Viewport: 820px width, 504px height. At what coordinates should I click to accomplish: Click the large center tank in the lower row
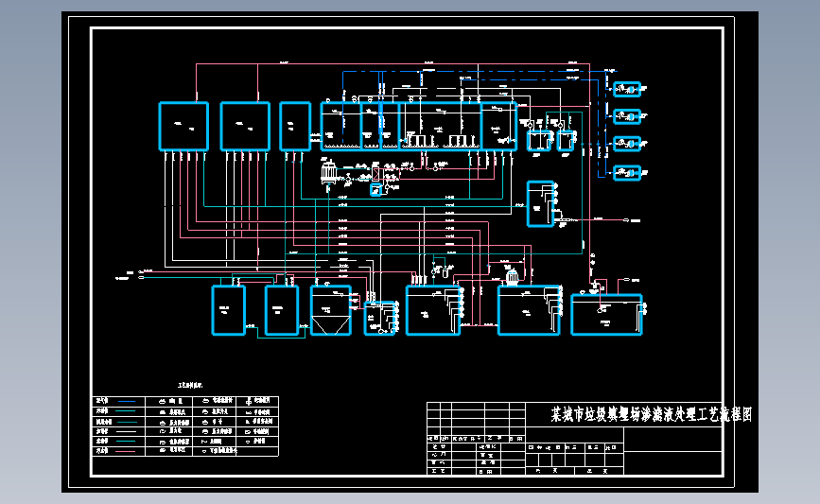tap(433, 310)
